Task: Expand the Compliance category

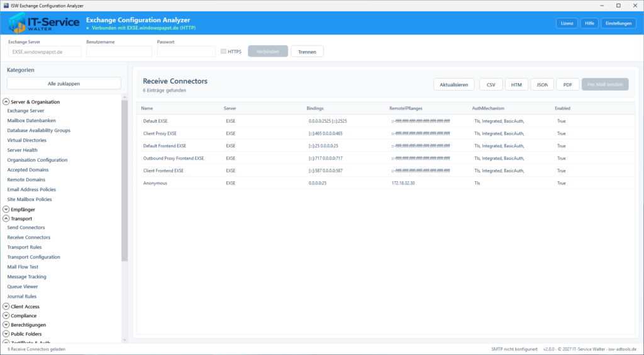Action: coord(6,315)
